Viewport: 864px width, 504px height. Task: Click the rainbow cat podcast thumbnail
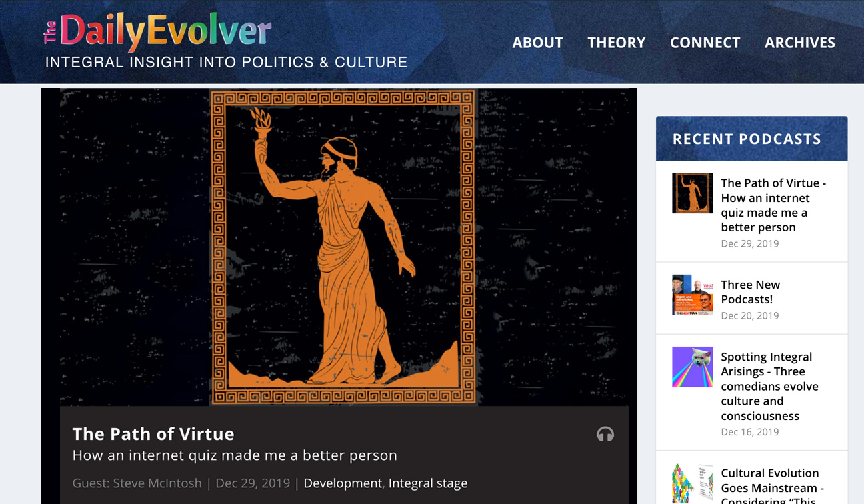692,367
